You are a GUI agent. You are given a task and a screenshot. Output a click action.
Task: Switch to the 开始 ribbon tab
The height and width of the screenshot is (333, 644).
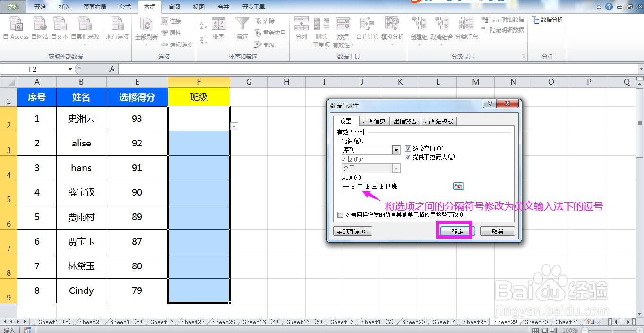click(40, 7)
